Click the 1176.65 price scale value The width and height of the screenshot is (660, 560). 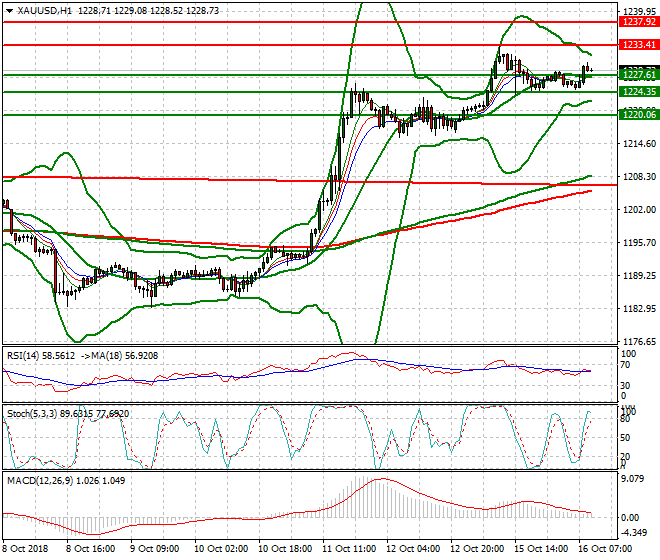639,341
